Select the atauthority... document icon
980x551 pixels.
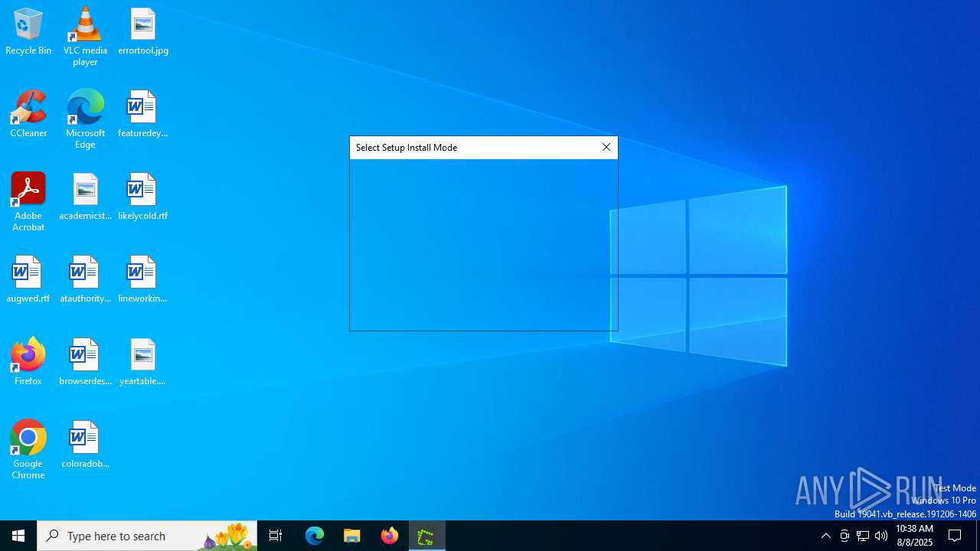pyautogui.click(x=85, y=279)
